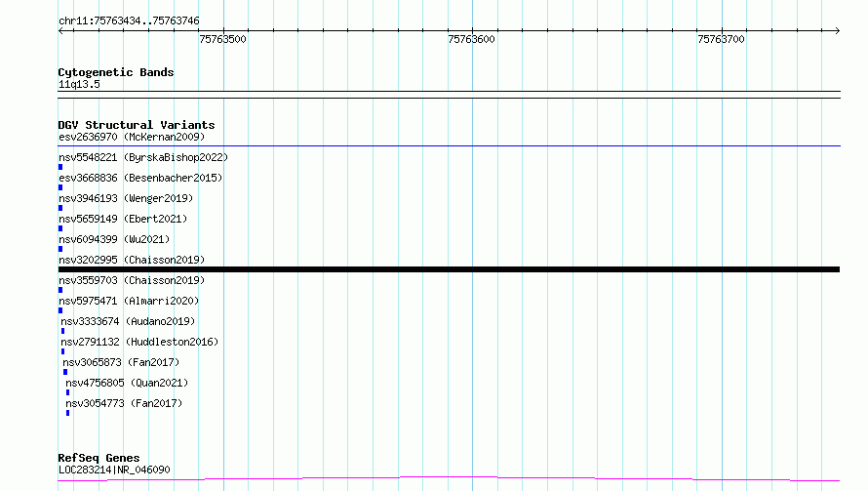Click the blue marker under nsv5659149
This screenshot has width=868, height=491.
coord(60,228)
